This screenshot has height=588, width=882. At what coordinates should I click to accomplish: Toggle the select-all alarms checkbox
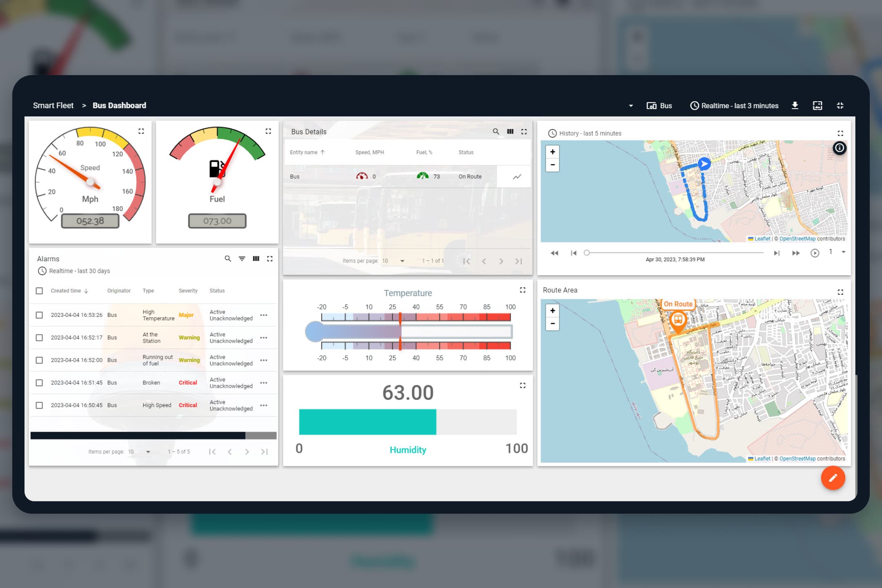[x=39, y=291]
